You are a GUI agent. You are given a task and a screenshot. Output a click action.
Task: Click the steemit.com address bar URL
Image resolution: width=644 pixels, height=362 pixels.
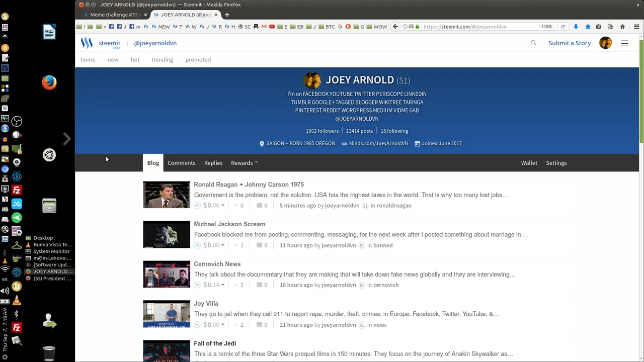[x=465, y=27]
